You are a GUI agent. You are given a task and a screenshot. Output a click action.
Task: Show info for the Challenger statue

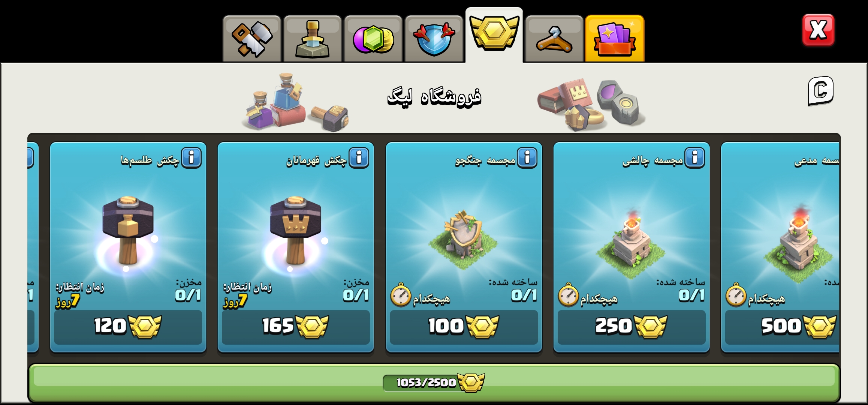(x=694, y=158)
